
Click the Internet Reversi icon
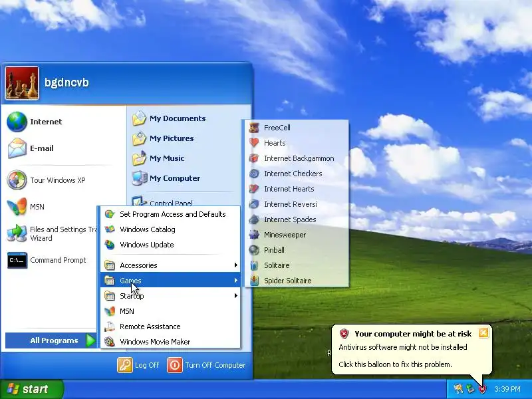tap(254, 204)
